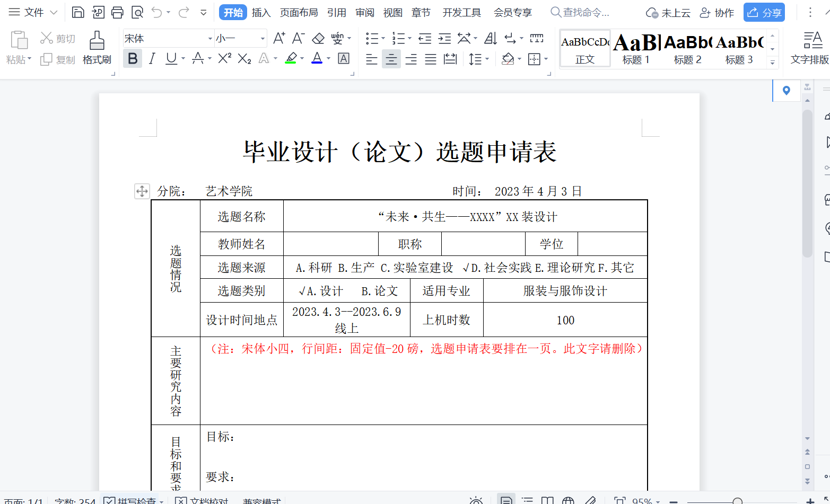Viewport: 830px width, 504px height.
Task: Expand the styles gallery
Action: (773, 63)
